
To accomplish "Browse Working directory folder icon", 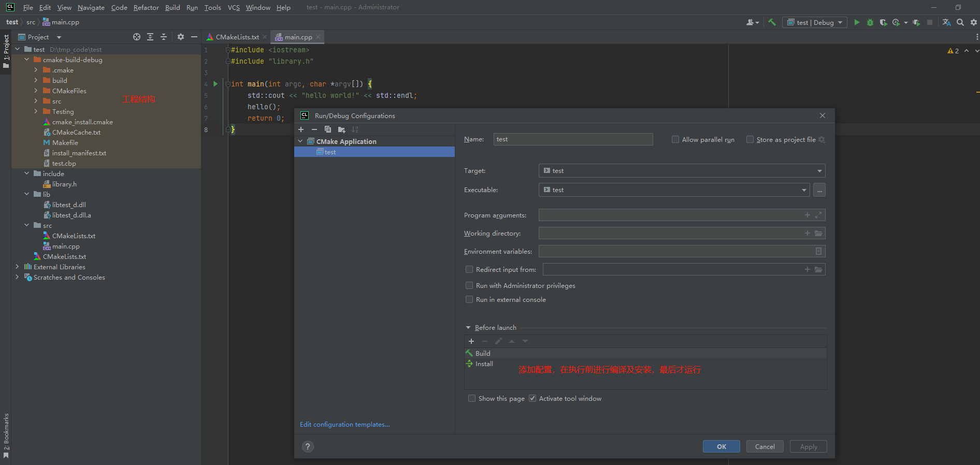I will click(818, 233).
